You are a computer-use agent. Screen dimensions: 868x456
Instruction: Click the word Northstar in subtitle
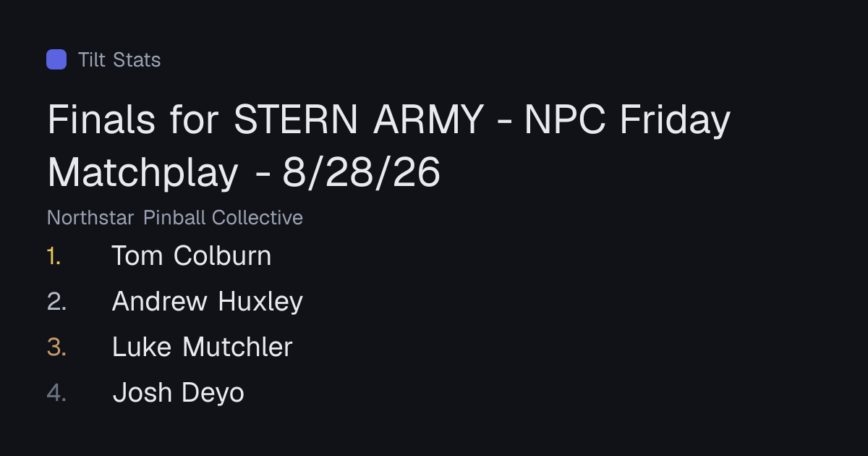click(x=90, y=217)
